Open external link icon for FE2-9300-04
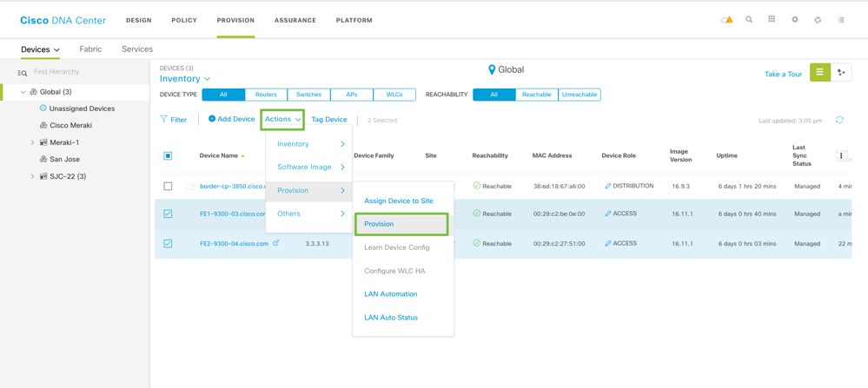This screenshot has width=868, height=388. point(276,243)
